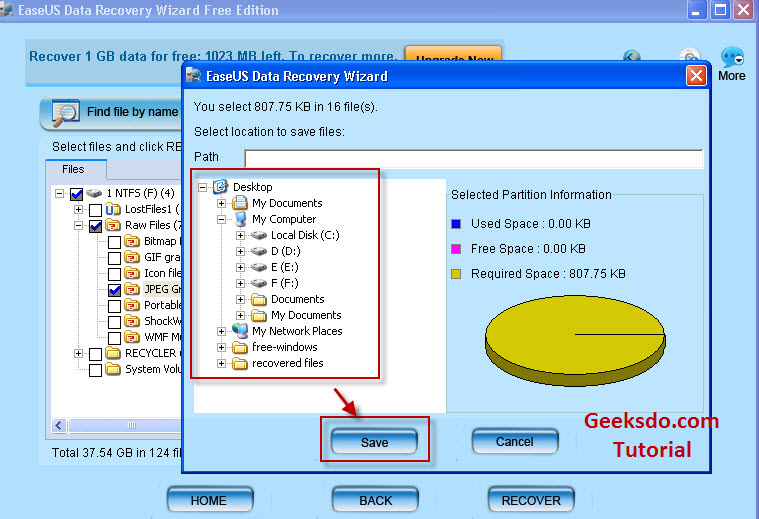
Task: Click the JPEG Graphics folder icon
Action: coord(132,289)
